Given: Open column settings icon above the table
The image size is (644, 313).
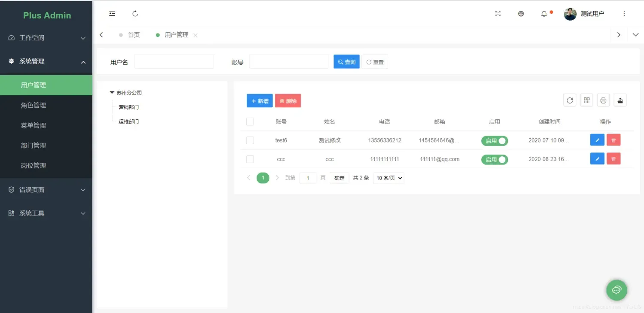Looking at the screenshot, I should [586, 100].
